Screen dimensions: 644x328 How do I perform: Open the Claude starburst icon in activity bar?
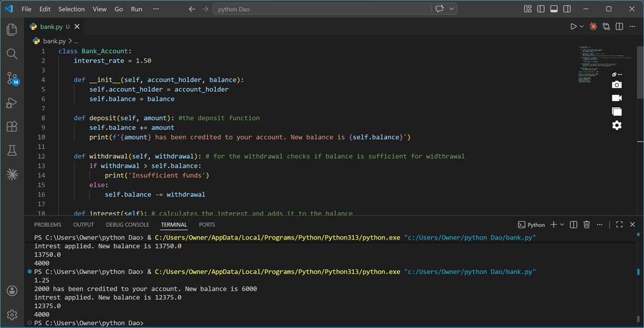click(x=12, y=174)
